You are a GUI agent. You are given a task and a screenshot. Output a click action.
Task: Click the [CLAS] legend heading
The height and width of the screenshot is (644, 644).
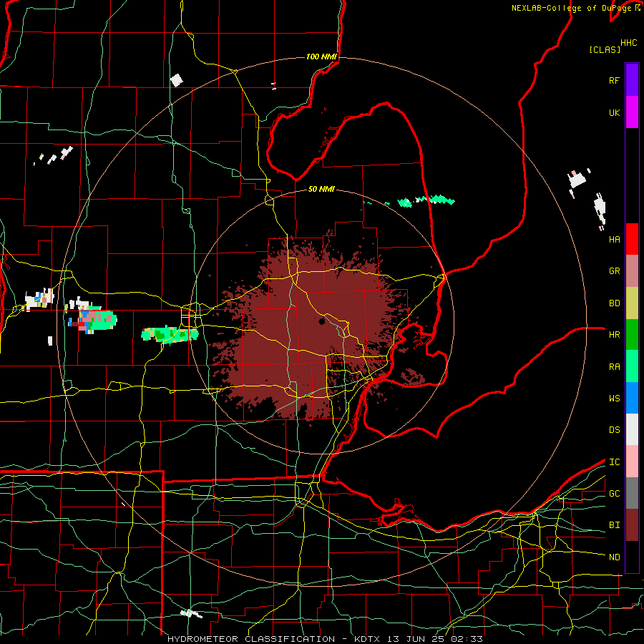605,49
